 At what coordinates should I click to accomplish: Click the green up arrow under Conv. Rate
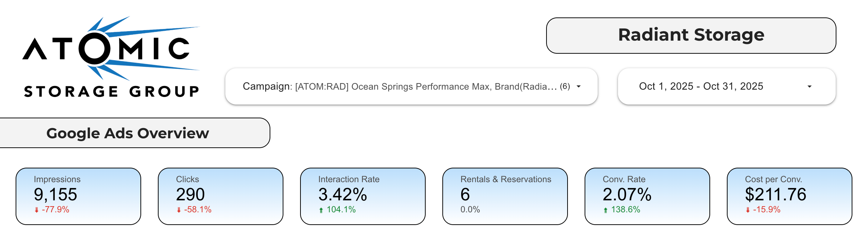[x=606, y=210]
